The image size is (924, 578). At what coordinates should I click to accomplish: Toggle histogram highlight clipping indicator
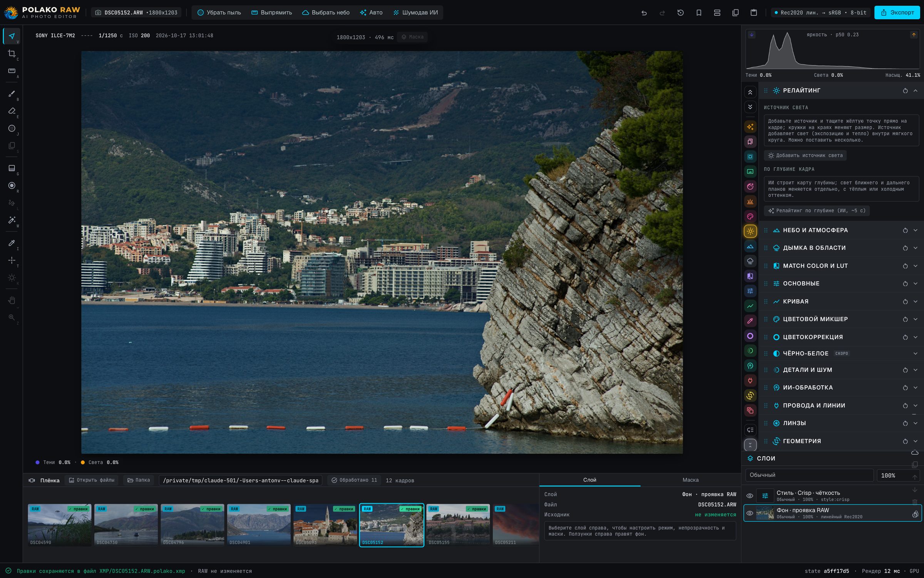click(914, 35)
